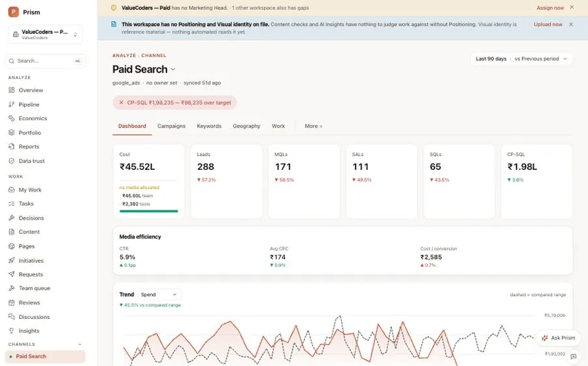
Task: Open Insights via its bulb icon
Action: (x=12, y=331)
